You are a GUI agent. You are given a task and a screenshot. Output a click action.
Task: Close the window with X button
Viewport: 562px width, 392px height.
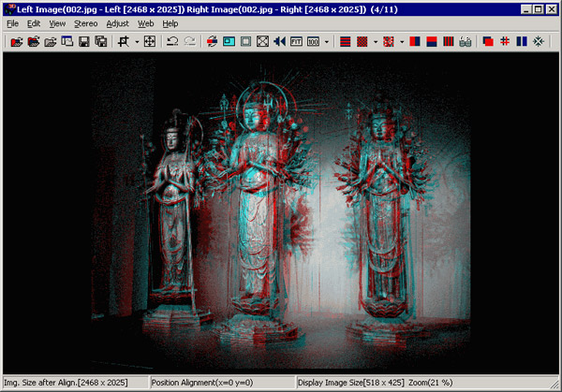552,9
